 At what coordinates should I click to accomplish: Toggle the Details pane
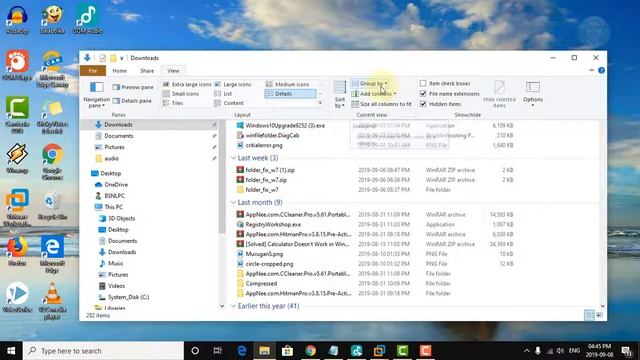132,101
